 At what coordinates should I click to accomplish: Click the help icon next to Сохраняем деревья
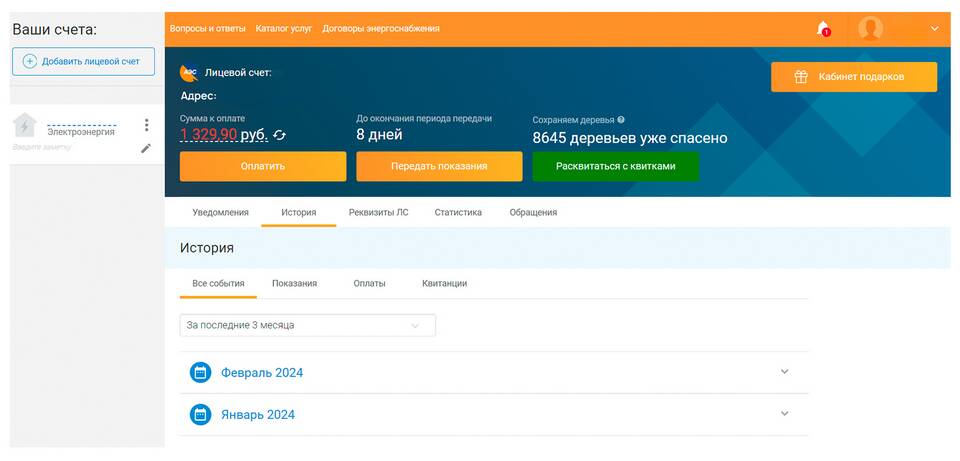(x=621, y=120)
